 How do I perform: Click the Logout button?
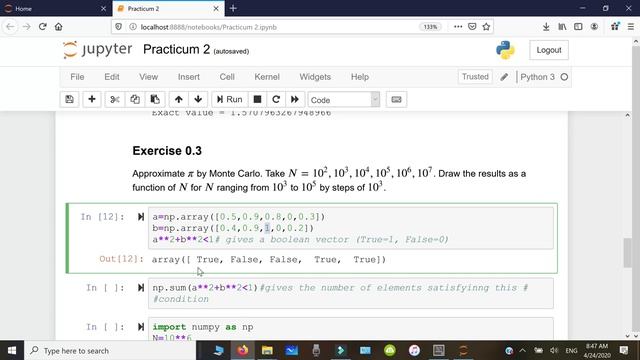coord(549,50)
